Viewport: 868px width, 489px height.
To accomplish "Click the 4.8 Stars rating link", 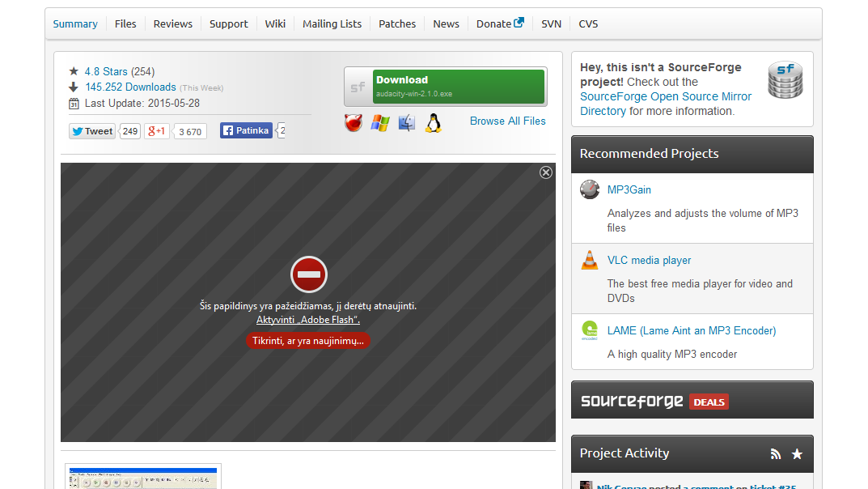I will tap(106, 71).
